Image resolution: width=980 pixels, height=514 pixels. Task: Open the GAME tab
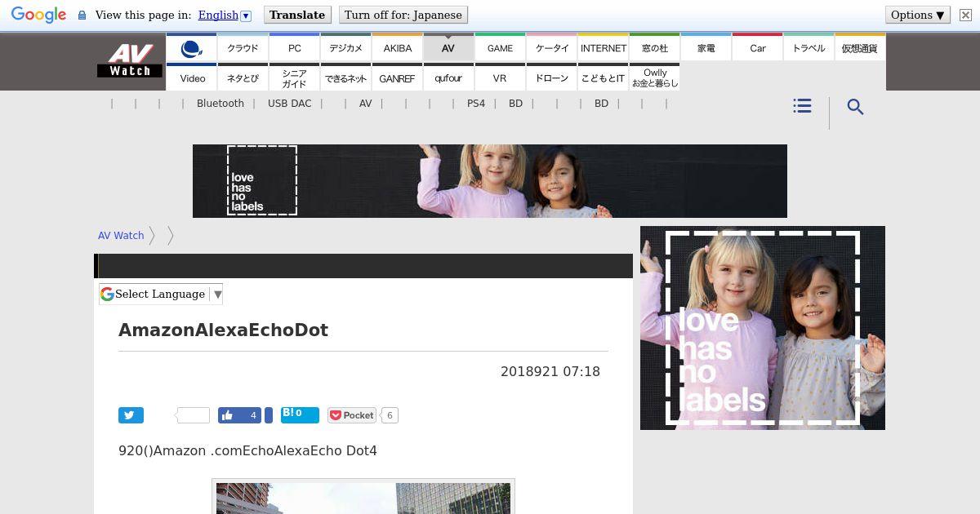pos(500,47)
